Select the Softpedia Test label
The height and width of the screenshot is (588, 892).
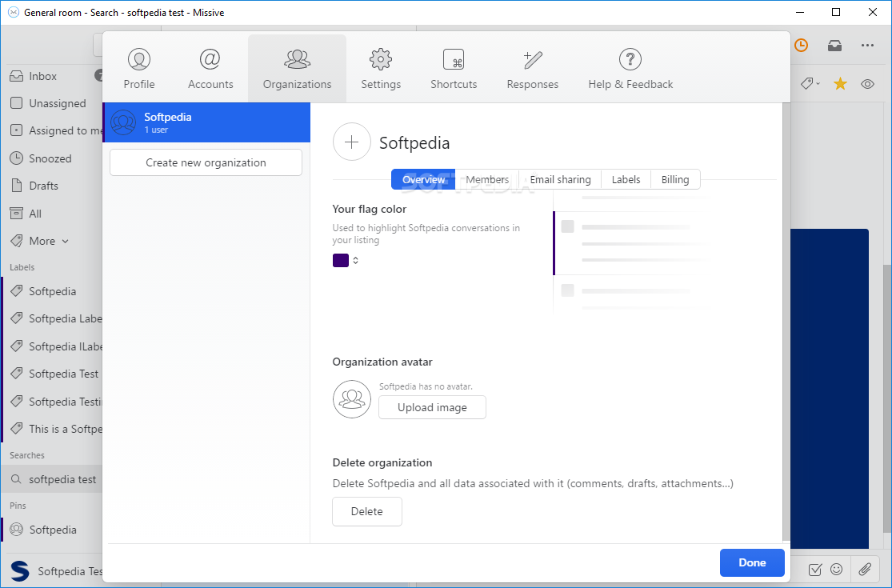click(52, 374)
